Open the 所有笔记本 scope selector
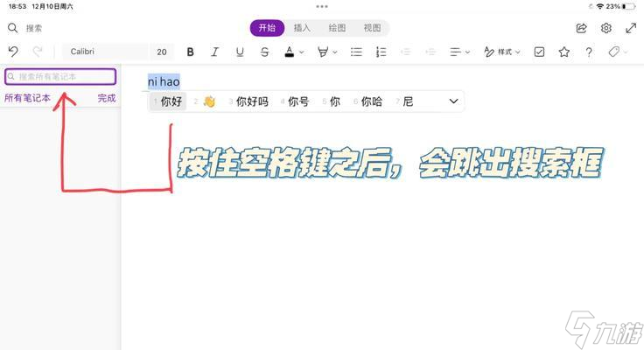Viewport: 644px width, 350px height. coord(27,98)
